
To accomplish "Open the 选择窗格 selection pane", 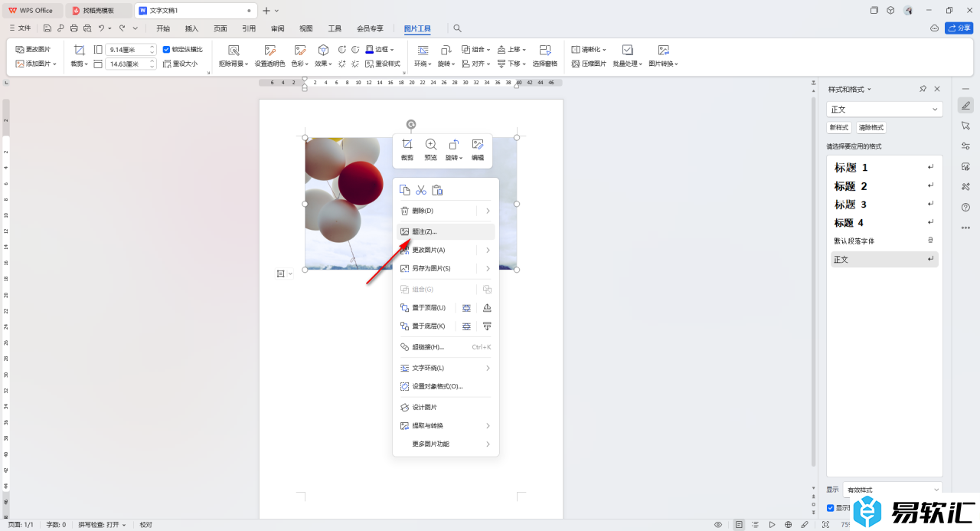I will coord(545,56).
